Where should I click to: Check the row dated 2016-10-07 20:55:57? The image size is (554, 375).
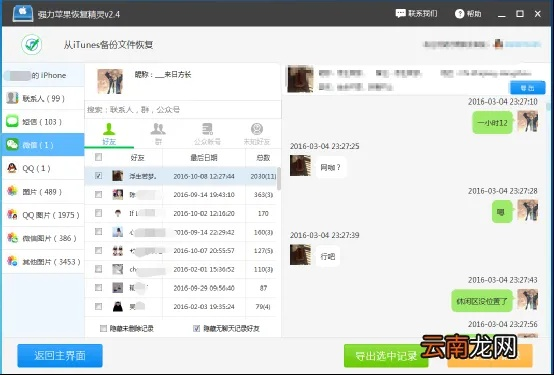pyautogui.click(x=99, y=250)
